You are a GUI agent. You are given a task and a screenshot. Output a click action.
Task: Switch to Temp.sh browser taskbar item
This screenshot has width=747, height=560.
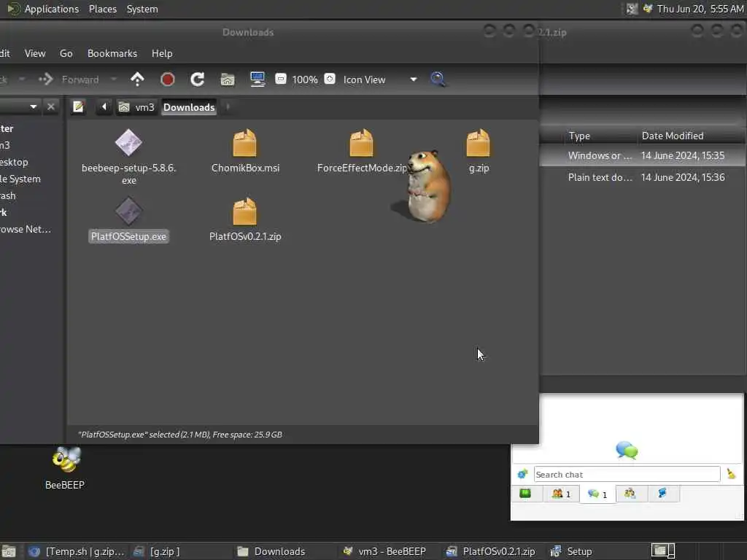(x=77, y=551)
